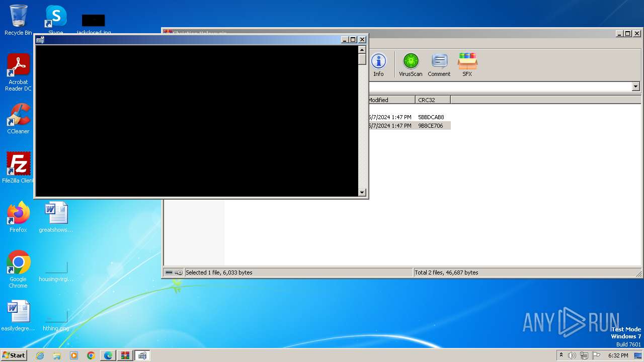
Task: Launch Acrobat Reader DC from desktop
Action: pyautogui.click(x=18, y=73)
